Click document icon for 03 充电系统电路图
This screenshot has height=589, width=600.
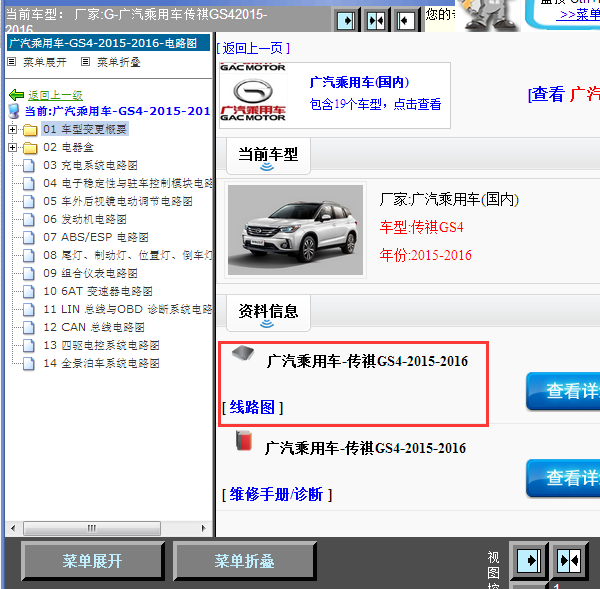(28, 166)
